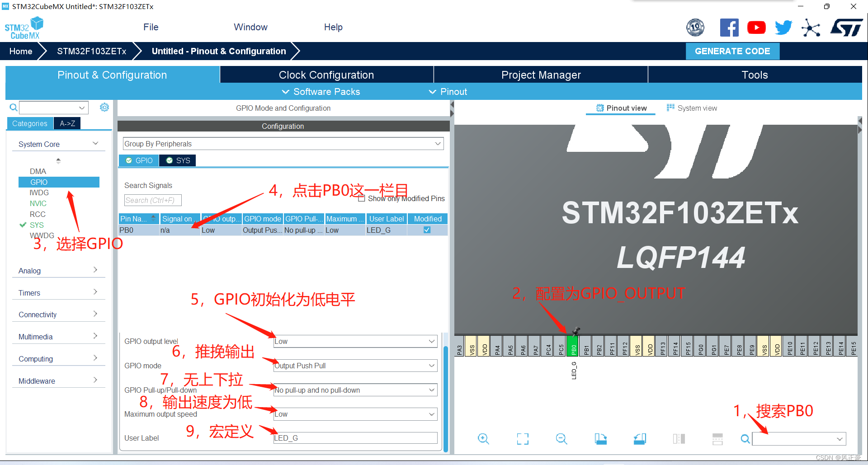Click the ST community network icon
Image resolution: width=868 pixels, height=465 pixels.
point(811,28)
